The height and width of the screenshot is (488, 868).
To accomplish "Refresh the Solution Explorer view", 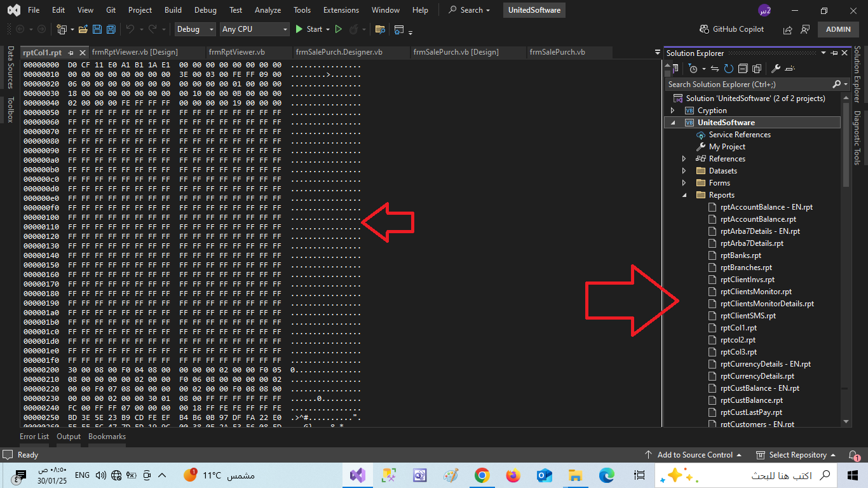I will pyautogui.click(x=729, y=69).
